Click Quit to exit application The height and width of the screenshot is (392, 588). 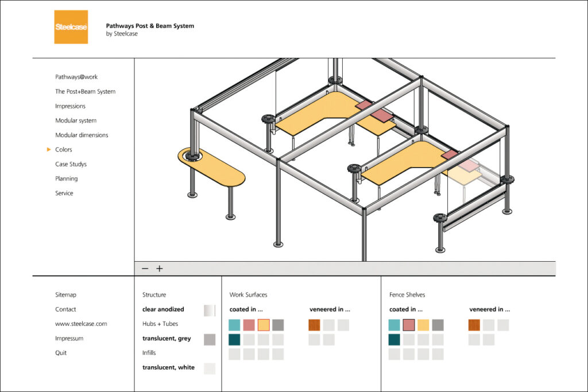pyautogui.click(x=61, y=353)
